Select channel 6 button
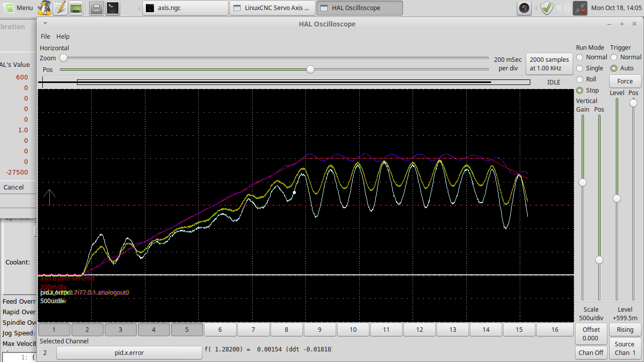The image size is (644, 362). (x=220, y=330)
